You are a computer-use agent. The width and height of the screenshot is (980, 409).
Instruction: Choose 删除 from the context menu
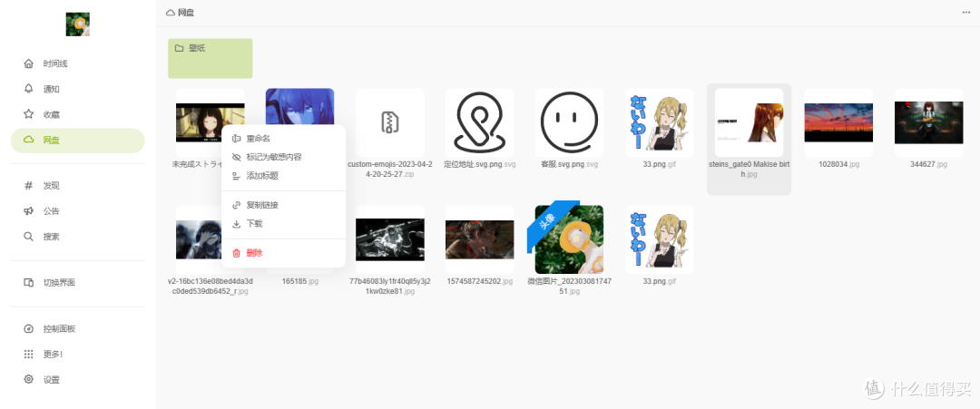[x=284, y=253]
